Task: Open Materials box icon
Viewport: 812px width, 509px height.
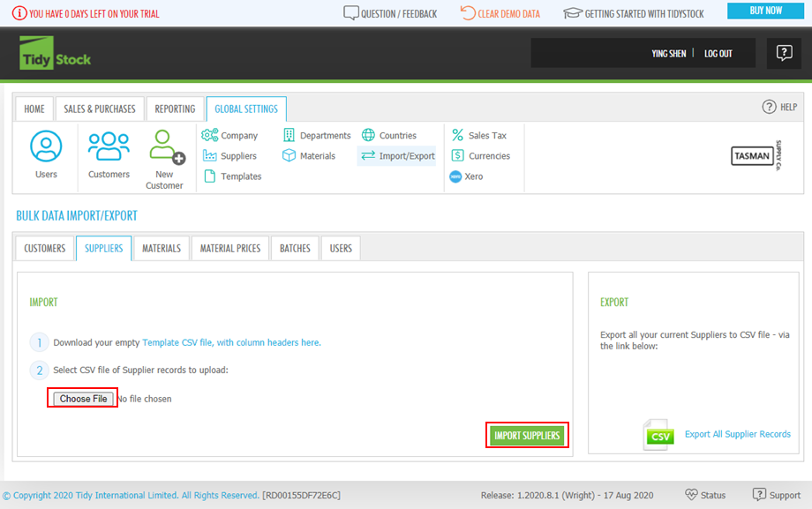Action: 289,155
